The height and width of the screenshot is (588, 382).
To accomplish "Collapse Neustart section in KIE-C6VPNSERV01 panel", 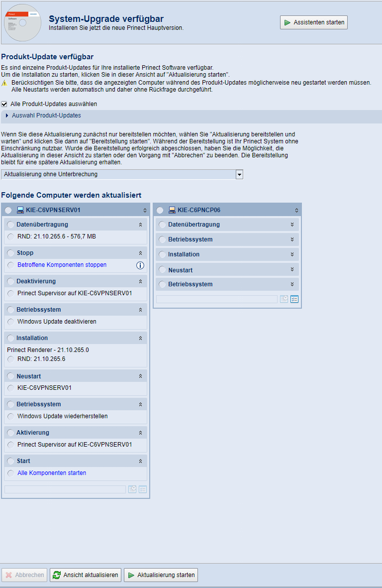I will [140, 376].
